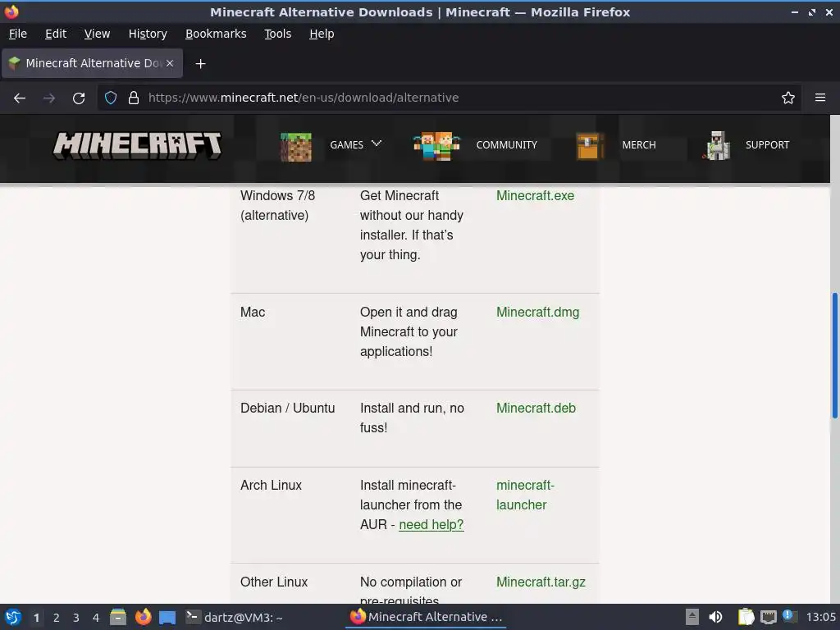This screenshot has width=840, height=630.
Task: Download Minecraft.tar.gz for Other Linux
Action: pyautogui.click(x=541, y=582)
